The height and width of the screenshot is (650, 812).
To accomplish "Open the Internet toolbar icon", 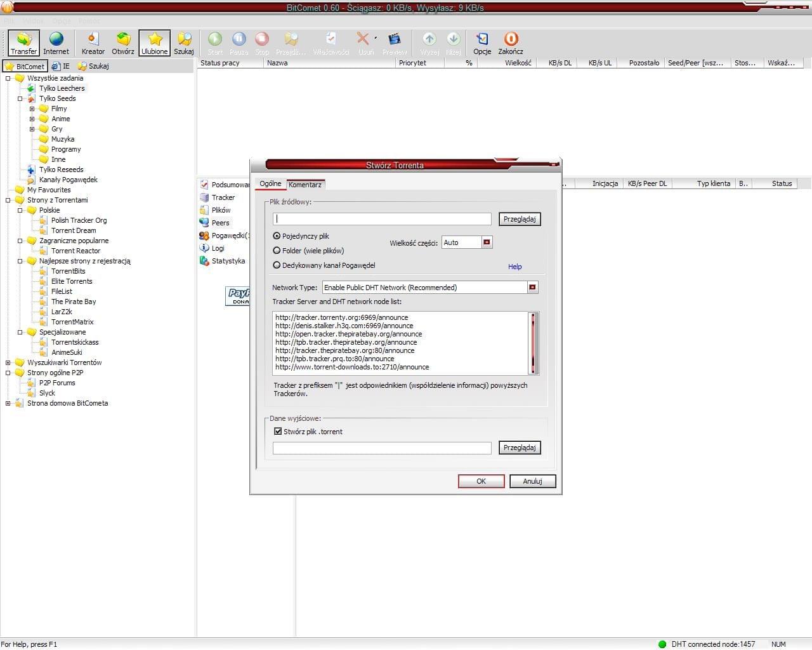I will coord(56,43).
